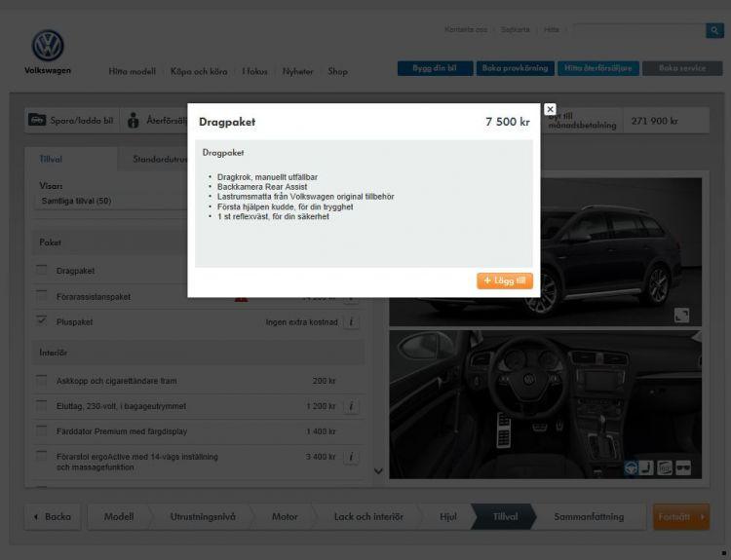Click the Spara/ladda bil car icon
The height and width of the screenshot is (560, 731).
[37, 120]
